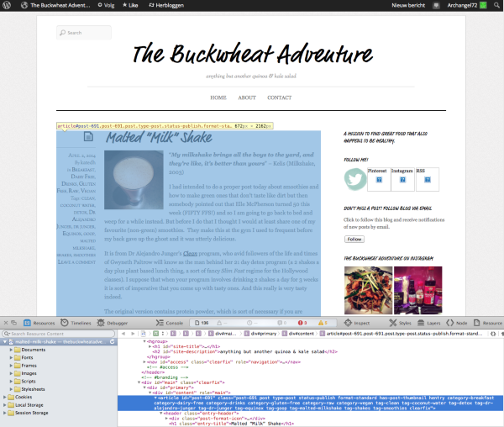Select div#primary in the breadcrumb path
The width and height of the screenshot is (504, 427).
(260, 334)
